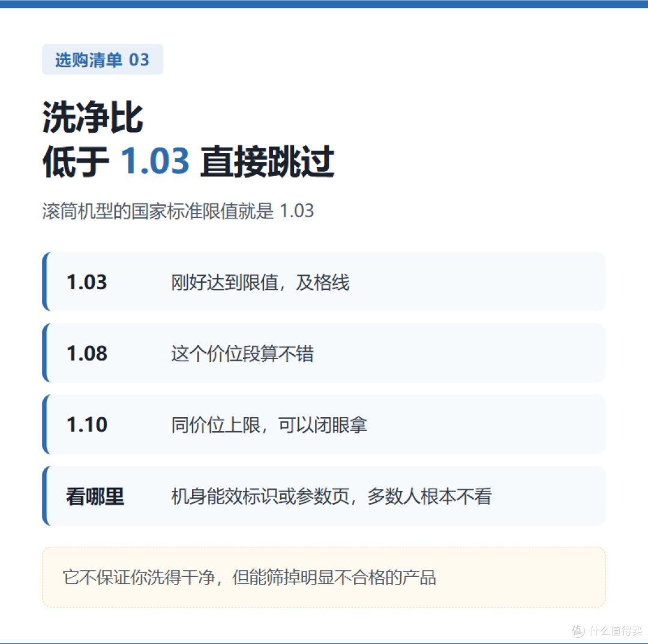
Task: Click the text 刚好达到限值，及格线
Action: 260,283
